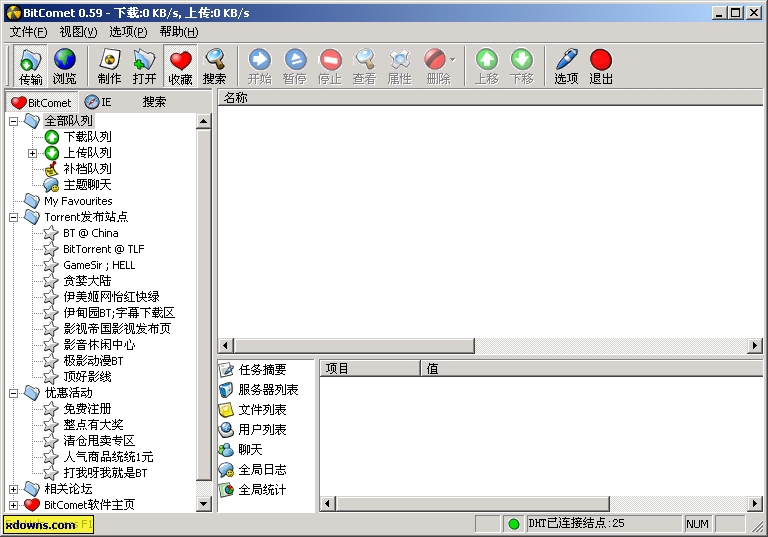Collapse the 全部队列 tree node
This screenshot has width=768, height=537.
14,121
